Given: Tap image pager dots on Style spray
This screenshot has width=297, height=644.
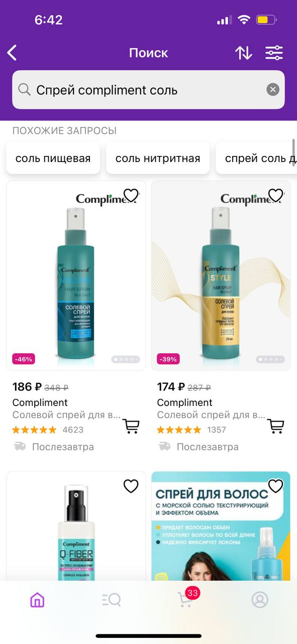Looking at the screenshot, I should pos(270,359).
